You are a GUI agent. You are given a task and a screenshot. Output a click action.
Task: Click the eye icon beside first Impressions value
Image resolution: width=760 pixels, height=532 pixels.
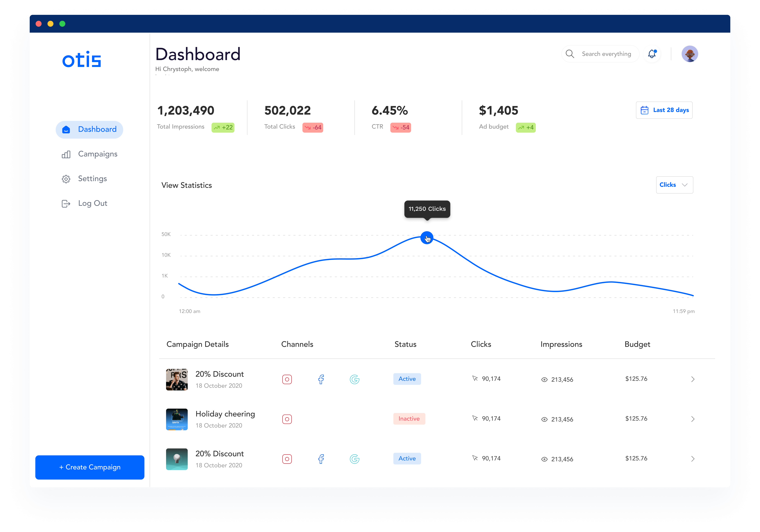click(544, 379)
